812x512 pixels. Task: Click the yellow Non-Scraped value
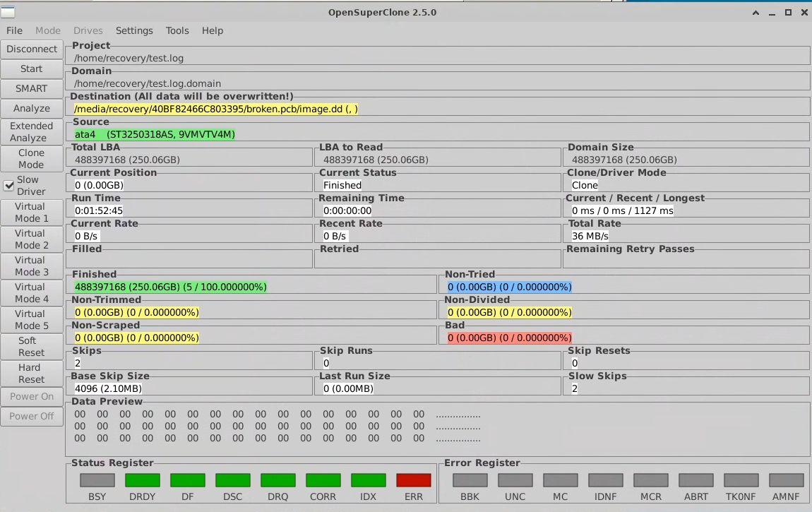pyautogui.click(x=137, y=337)
